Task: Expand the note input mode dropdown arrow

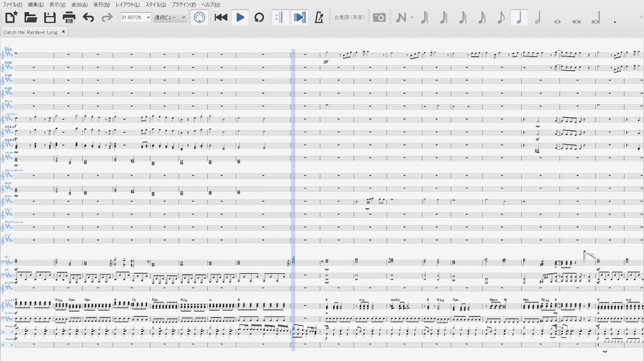Action: [412, 18]
